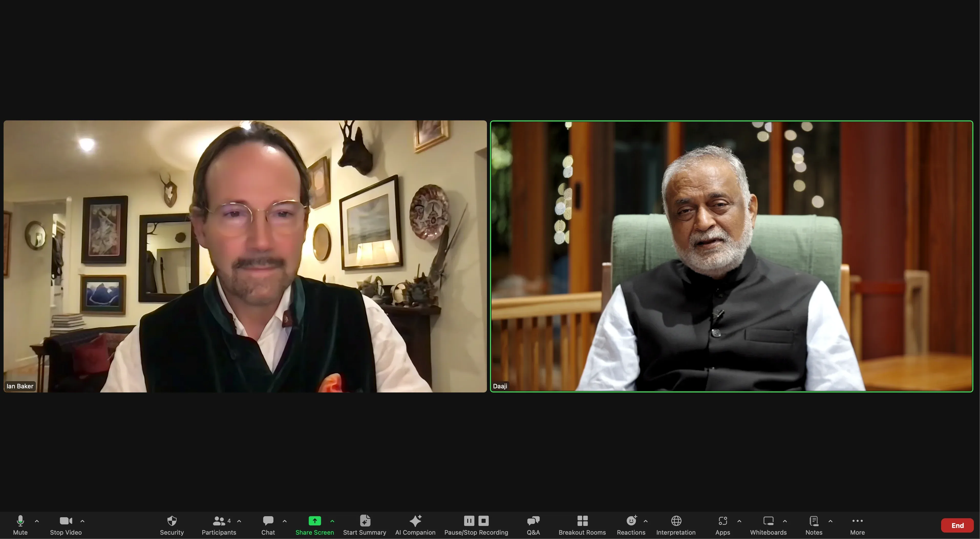Click the red End meeting button
Viewport: 980px width, 539px height.
coord(957,525)
